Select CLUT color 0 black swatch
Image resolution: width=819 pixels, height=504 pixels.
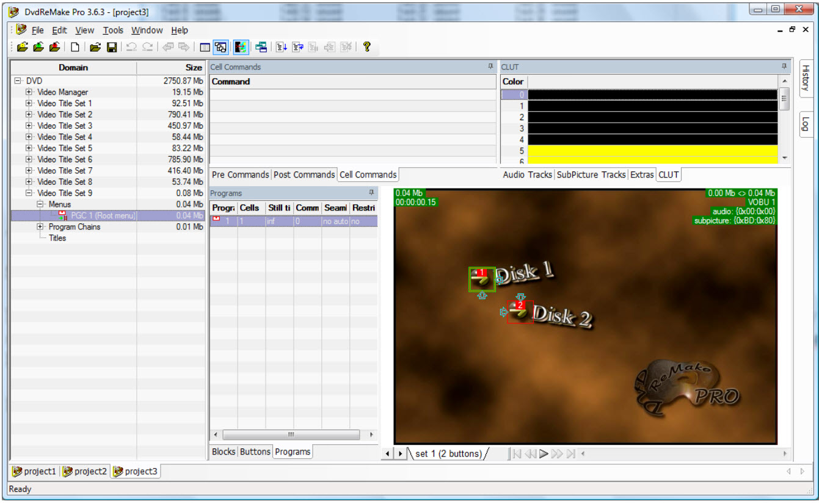click(x=653, y=95)
